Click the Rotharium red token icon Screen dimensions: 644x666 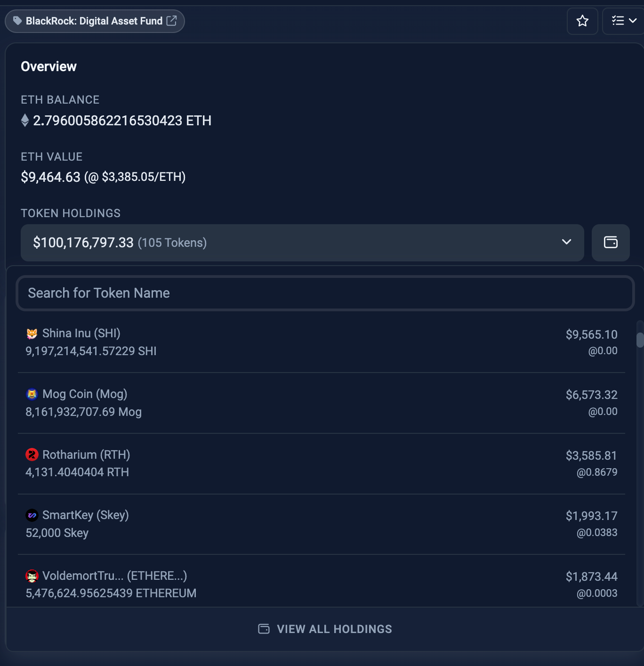[x=32, y=455]
